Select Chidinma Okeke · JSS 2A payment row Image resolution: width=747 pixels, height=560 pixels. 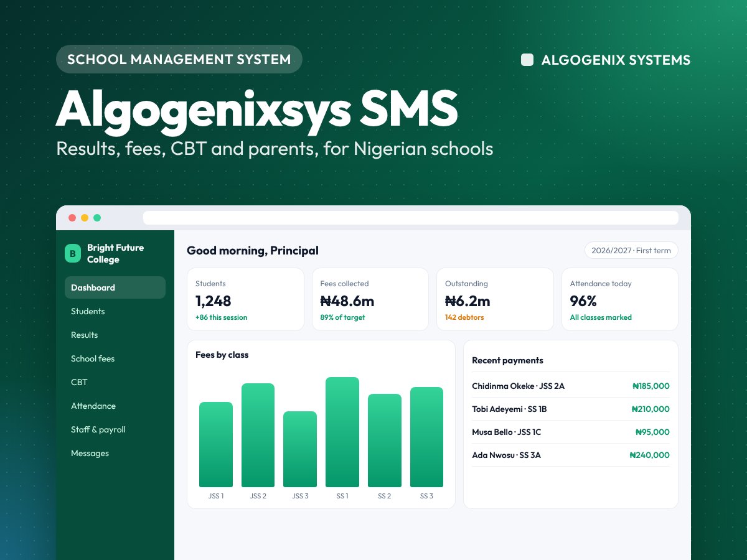(571, 386)
